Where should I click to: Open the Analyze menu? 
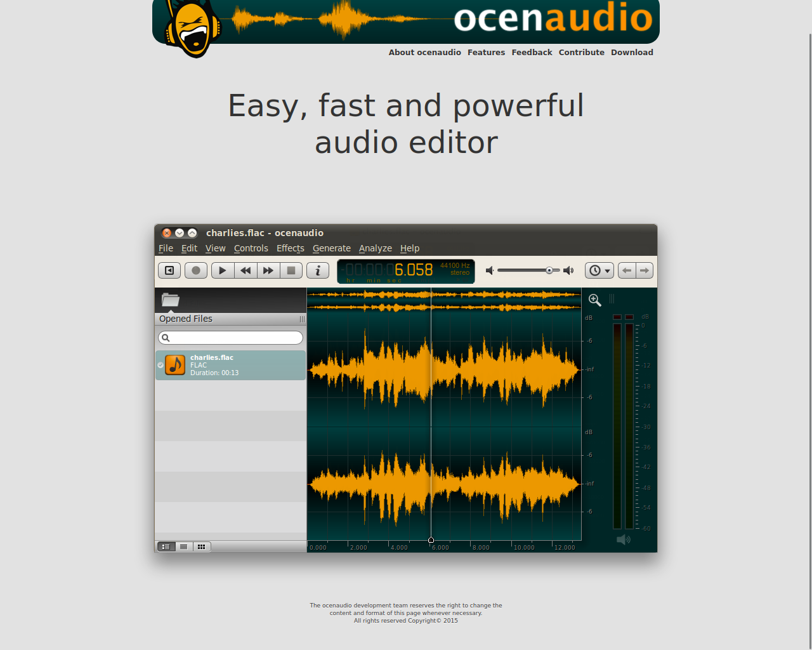[x=376, y=248]
